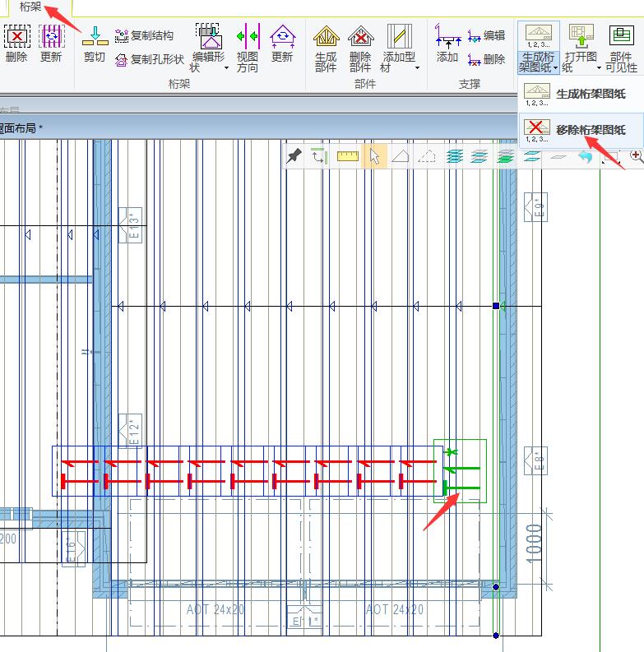The image size is (644, 652).
Task: Click the E16* truss label
Action: 74,548
